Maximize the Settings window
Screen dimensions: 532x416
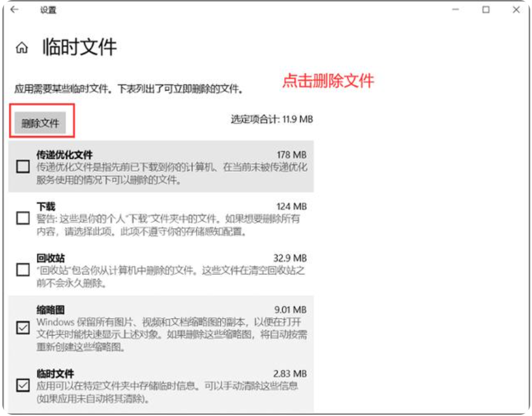pyautogui.click(x=486, y=10)
